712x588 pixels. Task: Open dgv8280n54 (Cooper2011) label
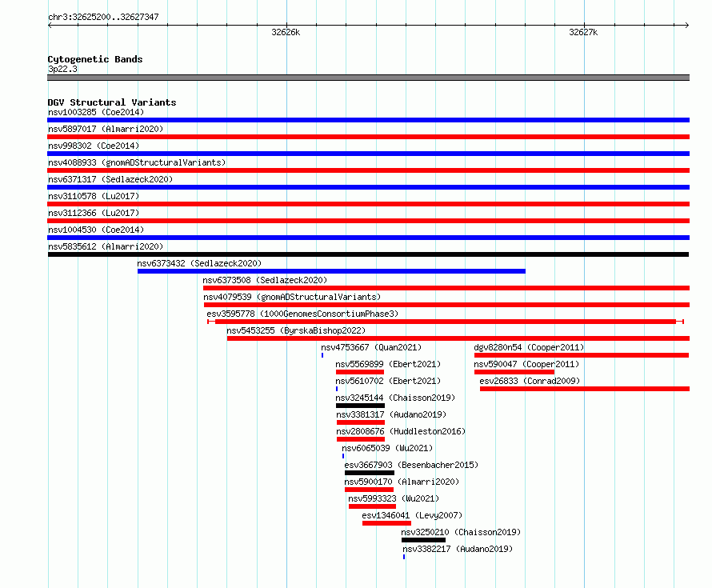[529, 347]
